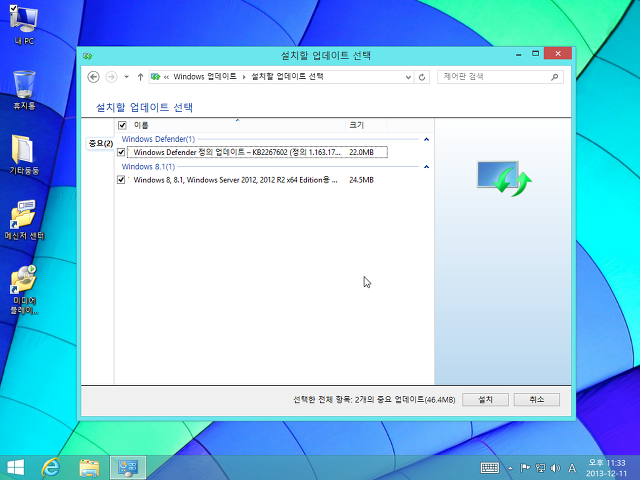Screen dimensions: 640x480
Task: Click the window title bar system icon
Action: click(87, 56)
